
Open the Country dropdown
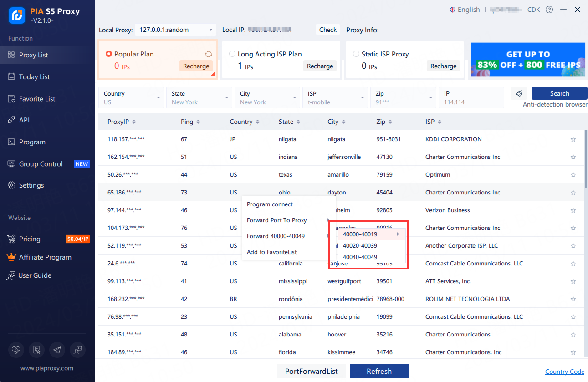(x=131, y=97)
